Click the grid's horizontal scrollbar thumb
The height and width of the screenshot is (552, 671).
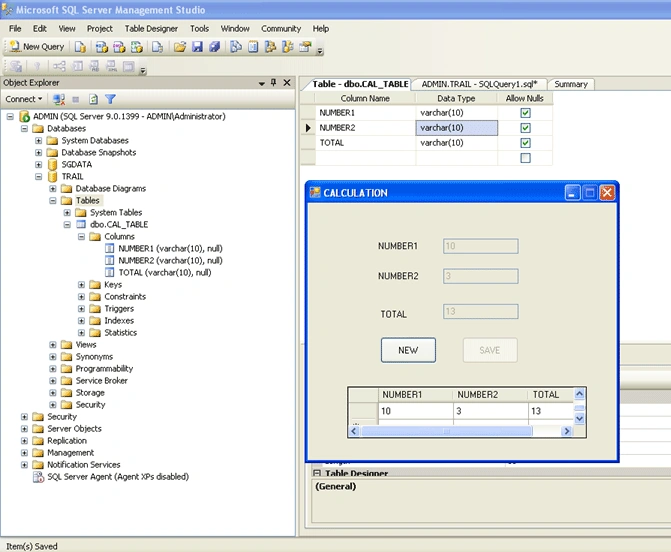pos(446,431)
